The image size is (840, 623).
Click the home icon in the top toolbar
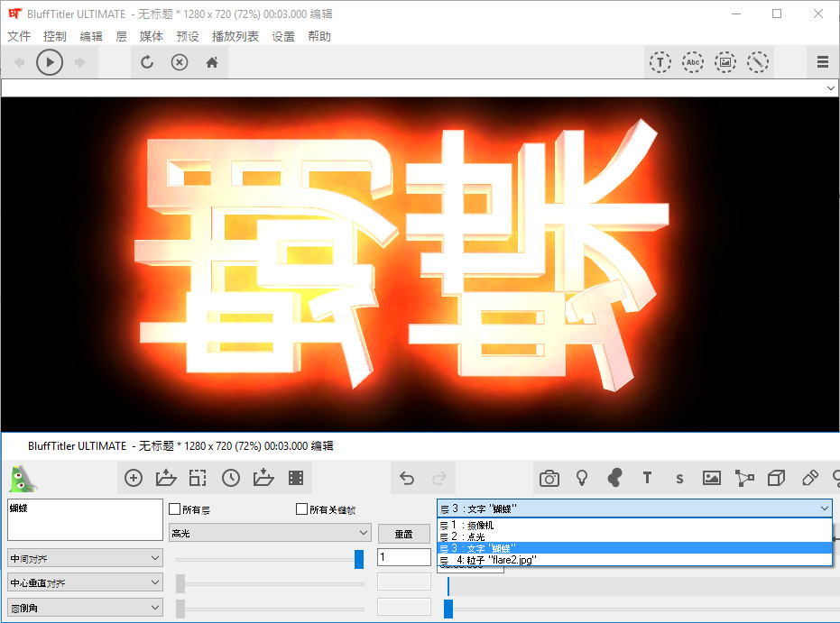(212, 62)
